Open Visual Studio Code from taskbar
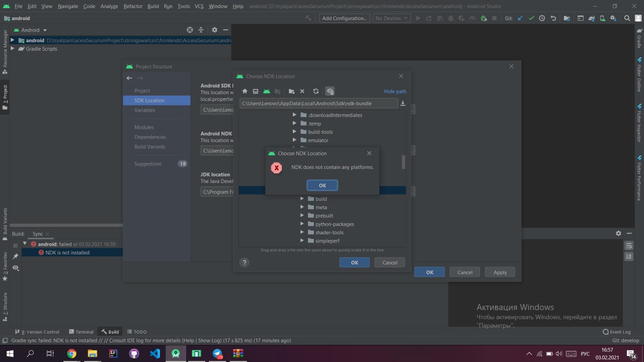This screenshot has height=362, width=644. [155, 354]
